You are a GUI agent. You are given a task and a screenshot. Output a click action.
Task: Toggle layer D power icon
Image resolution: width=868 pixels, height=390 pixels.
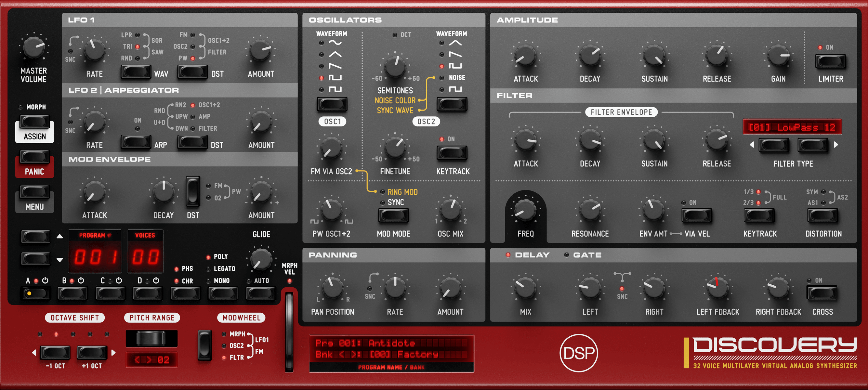click(156, 280)
